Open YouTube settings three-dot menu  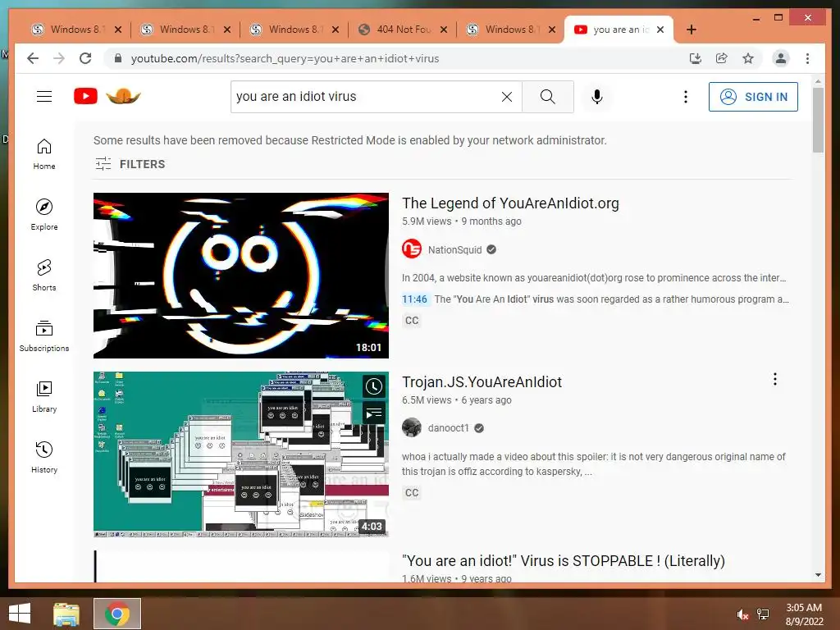[686, 97]
